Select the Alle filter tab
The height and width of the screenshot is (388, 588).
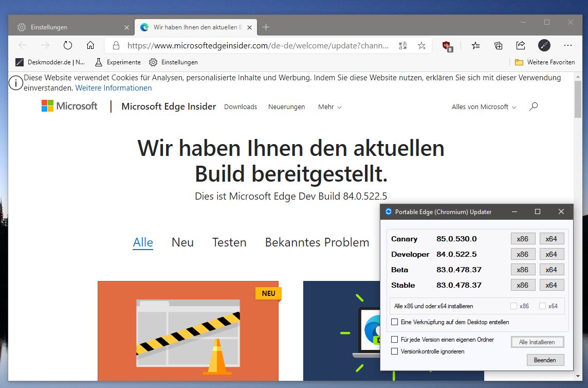coord(143,243)
